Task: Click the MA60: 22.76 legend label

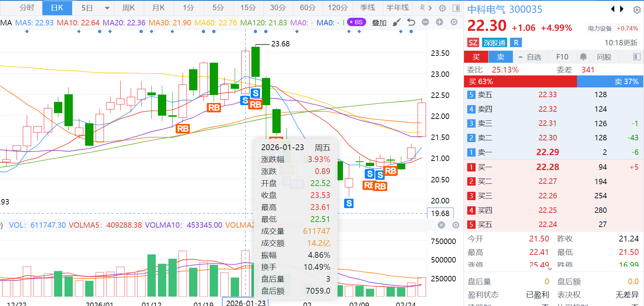Action: point(216,23)
